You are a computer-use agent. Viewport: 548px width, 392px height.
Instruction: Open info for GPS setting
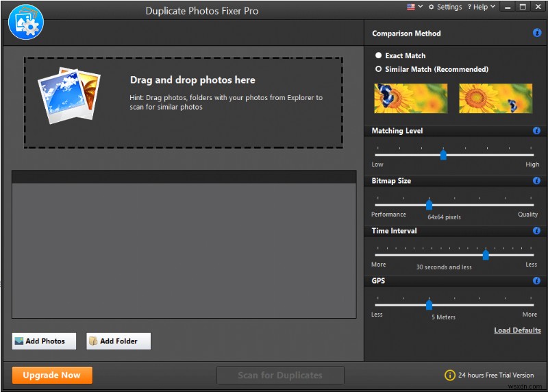pyautogui.click(x=536, y=280)
